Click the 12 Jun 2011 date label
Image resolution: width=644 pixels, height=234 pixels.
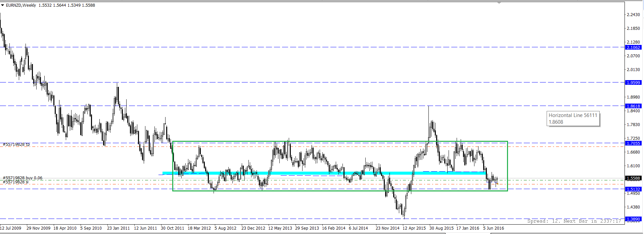tap(145, 228)
